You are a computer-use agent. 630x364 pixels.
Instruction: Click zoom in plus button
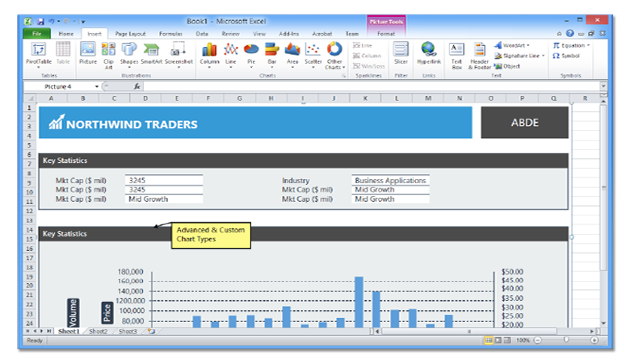click(x=594, y=340)
